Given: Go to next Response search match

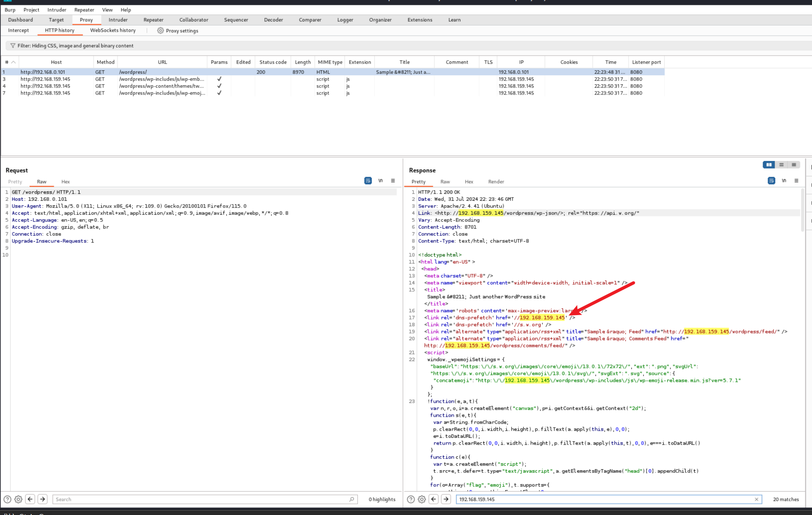Looking at the screenshot, I should 446,499.
